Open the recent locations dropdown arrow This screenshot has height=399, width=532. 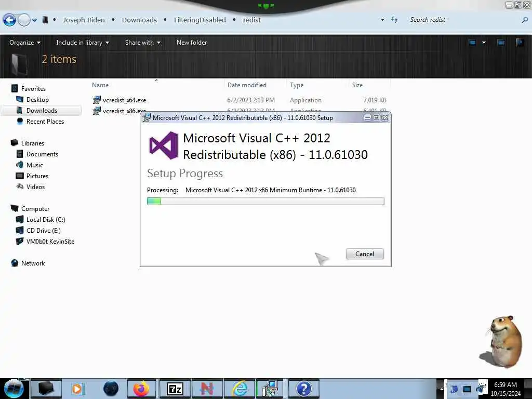34,20
